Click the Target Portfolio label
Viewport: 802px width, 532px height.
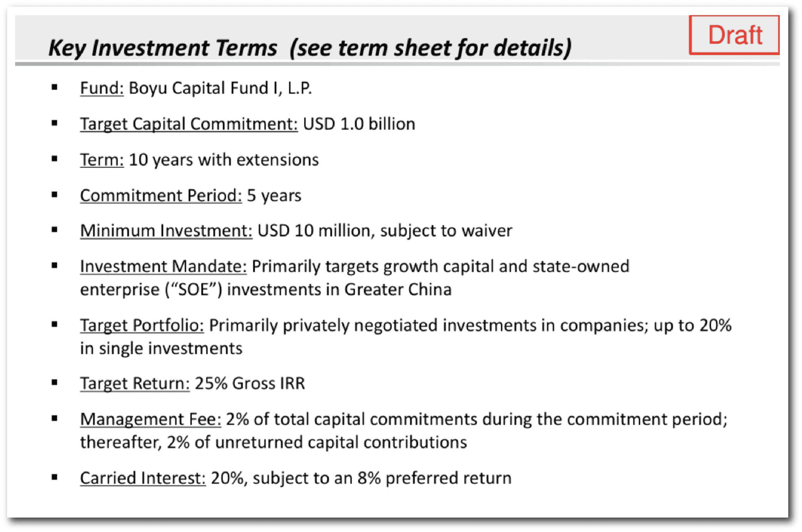(x=142, y=325)
